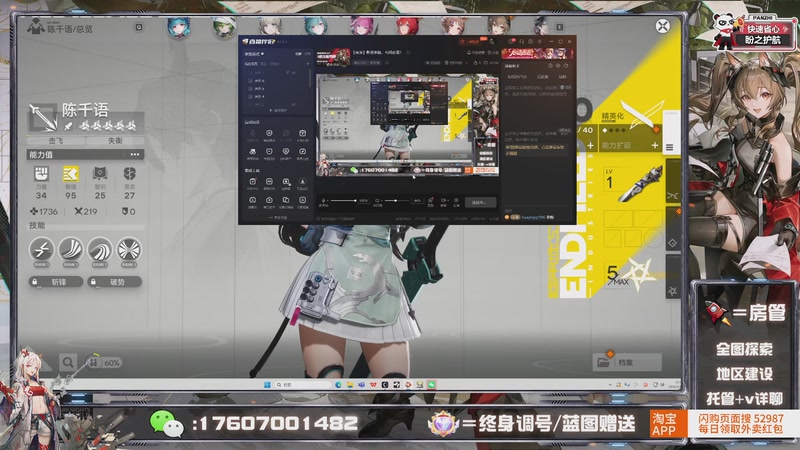Open the second skill icon under 技能

[71, 249]
